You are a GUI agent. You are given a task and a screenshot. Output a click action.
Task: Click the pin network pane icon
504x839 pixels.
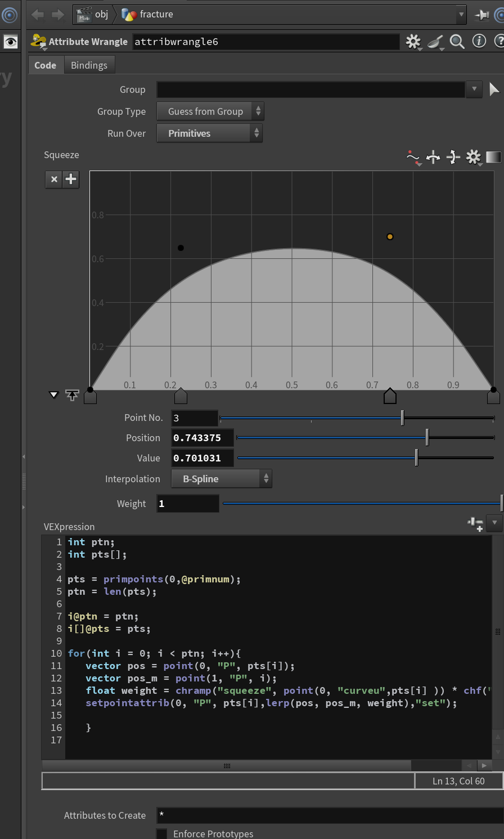coord(482,15)
